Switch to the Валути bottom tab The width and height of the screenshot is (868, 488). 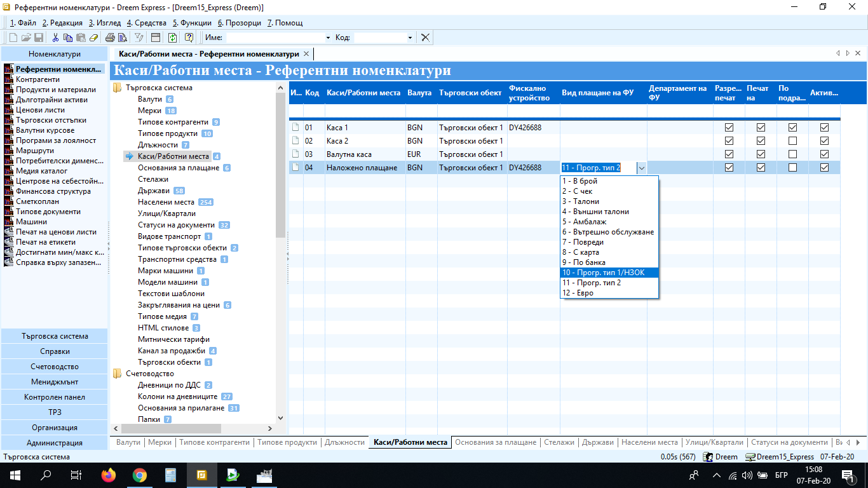pyautogui.click(x=128, y=442)
